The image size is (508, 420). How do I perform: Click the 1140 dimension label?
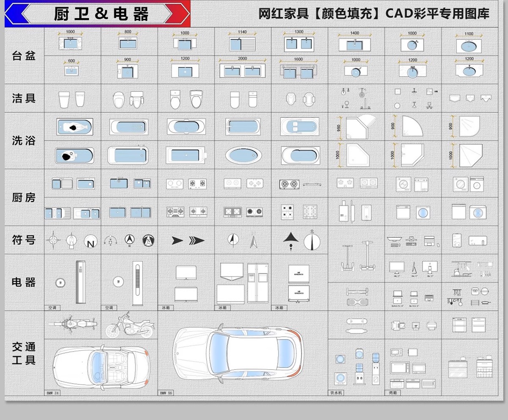point(242,32)
